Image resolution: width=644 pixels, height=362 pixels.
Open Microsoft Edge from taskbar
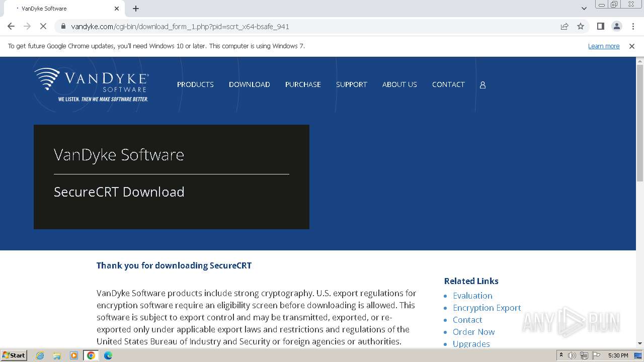(x=108, y=355)
